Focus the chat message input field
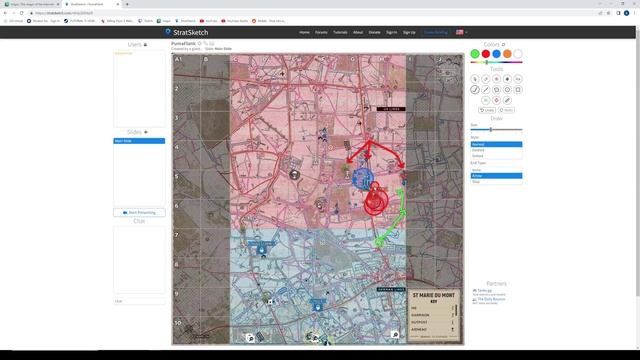640x360 pixels. click(x=139, y=301)
